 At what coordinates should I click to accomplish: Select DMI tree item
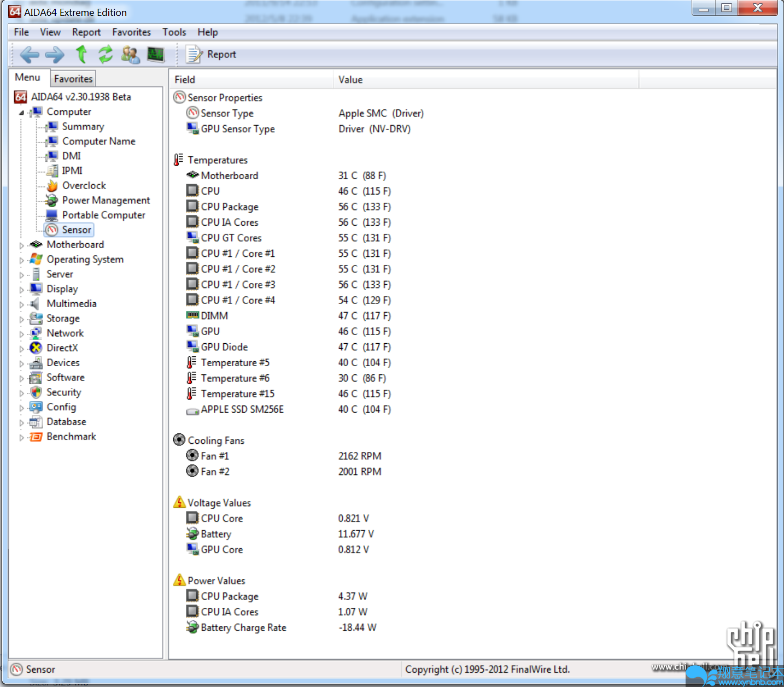(x=71, y=156)
